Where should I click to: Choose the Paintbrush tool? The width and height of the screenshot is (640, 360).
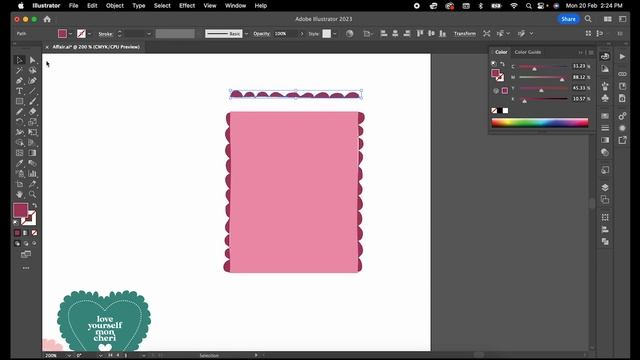[33, 101]
